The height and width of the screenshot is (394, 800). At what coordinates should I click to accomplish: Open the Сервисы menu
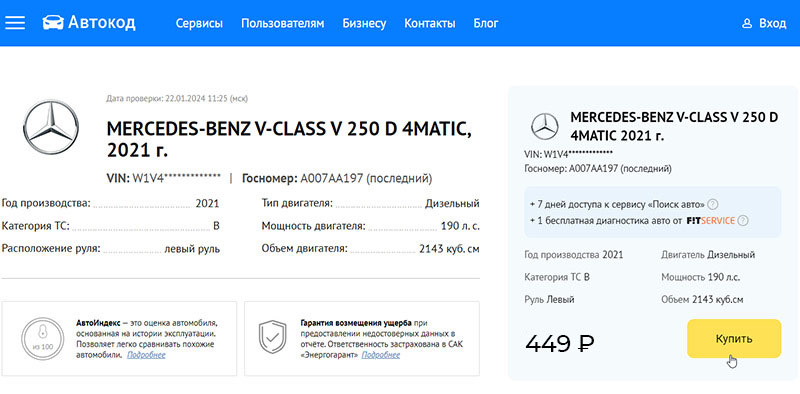(x=199, y=23)
